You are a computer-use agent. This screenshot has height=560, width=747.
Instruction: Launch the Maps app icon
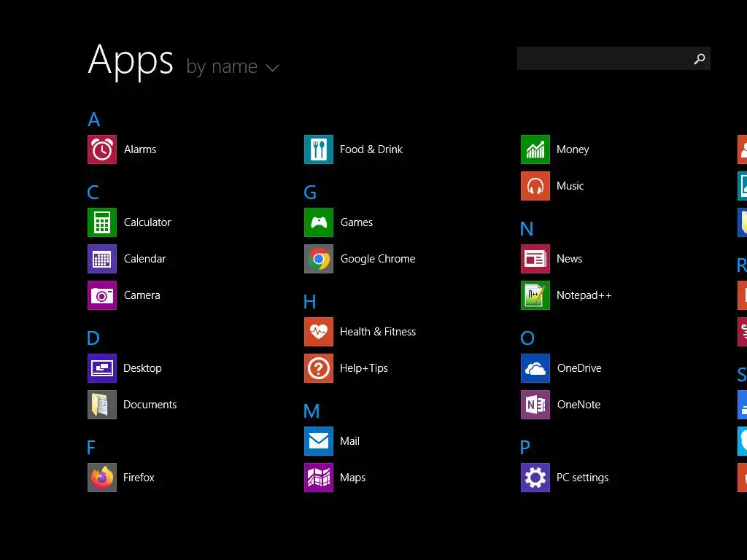pyautogui.click(x=319, y=478)
